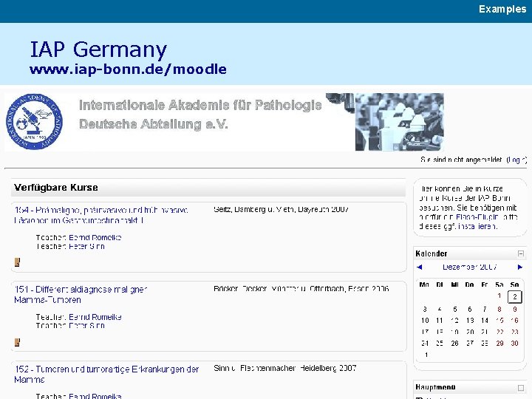The image size is (532, 399).
Task: Open the Login link near top right
Action: click(516, 160)
